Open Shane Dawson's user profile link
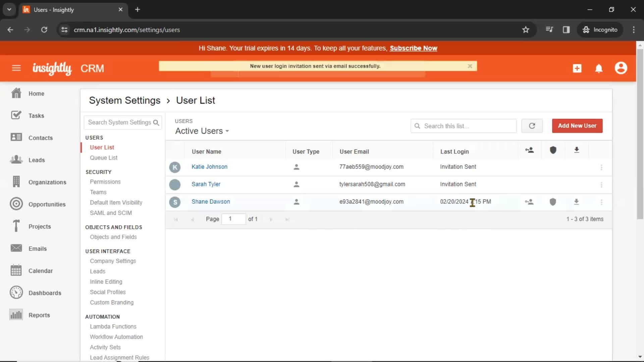 211,201
